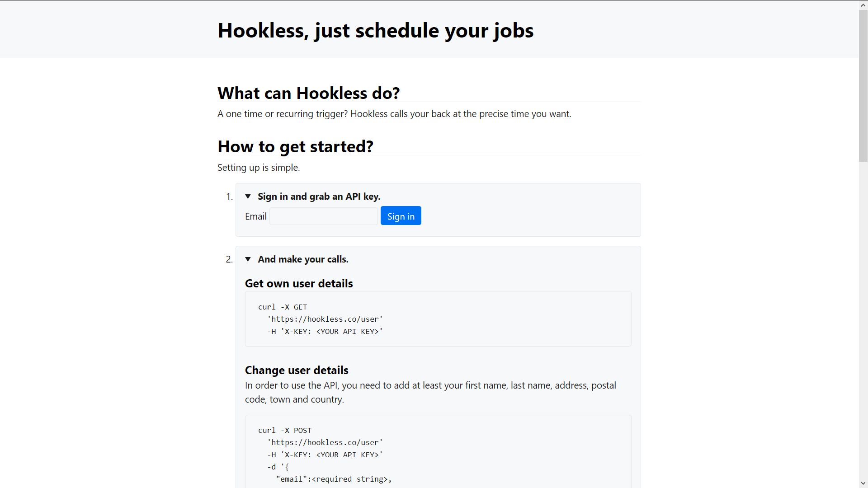Click the scrollbar down arrow

[x=863, y=483]
